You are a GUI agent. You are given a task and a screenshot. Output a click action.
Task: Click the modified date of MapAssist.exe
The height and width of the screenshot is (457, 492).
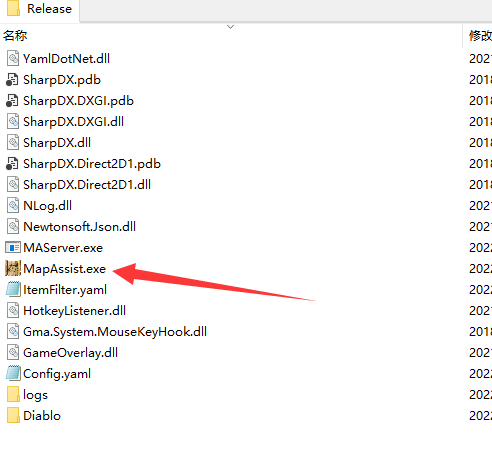pyautogui.click(x=480, y=269)
